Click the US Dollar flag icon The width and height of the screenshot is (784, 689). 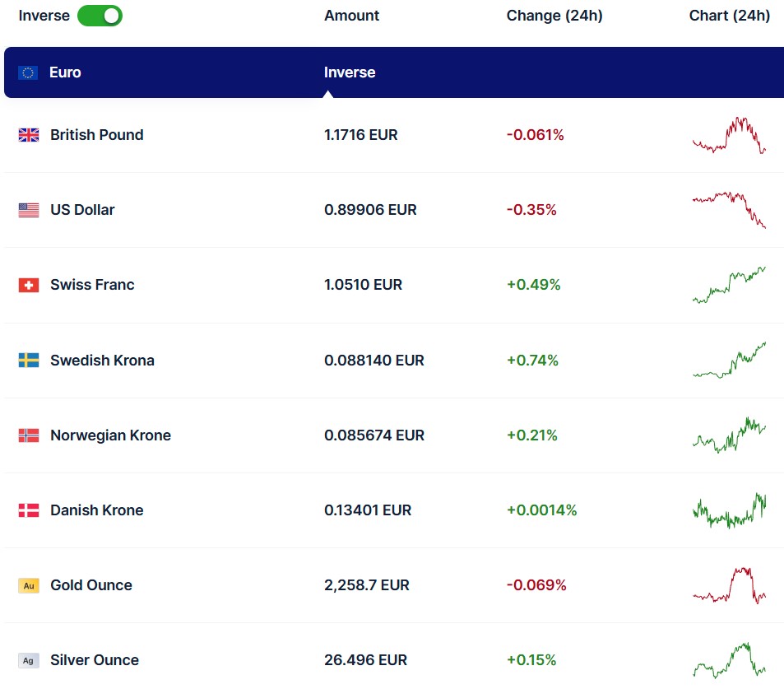click(x=29, y=210)
